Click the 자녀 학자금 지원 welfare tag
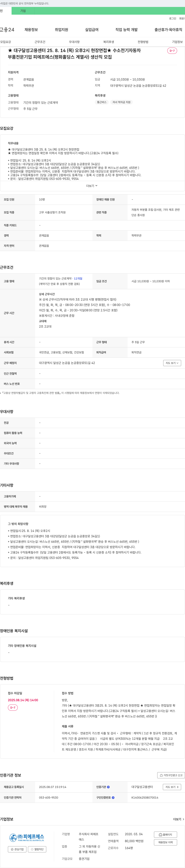Image resolution: width=185 pixels, height=868 pixels. [x=121, y=102]
